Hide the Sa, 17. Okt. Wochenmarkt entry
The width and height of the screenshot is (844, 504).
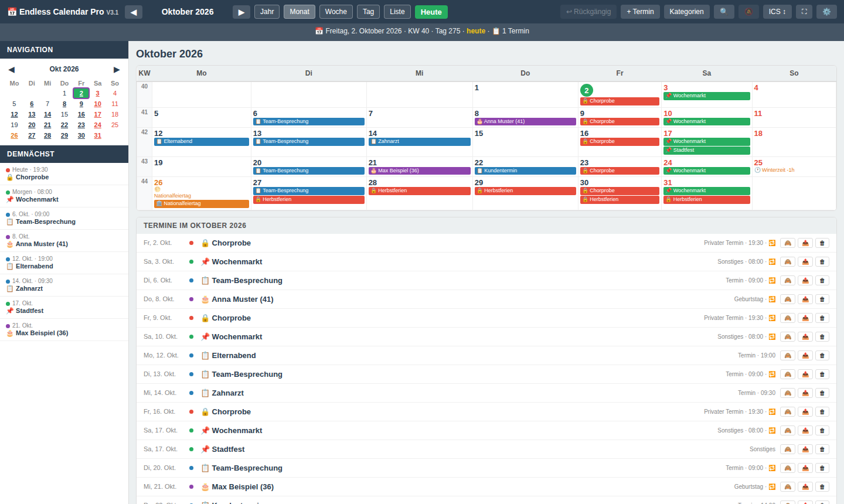(788, 430)
